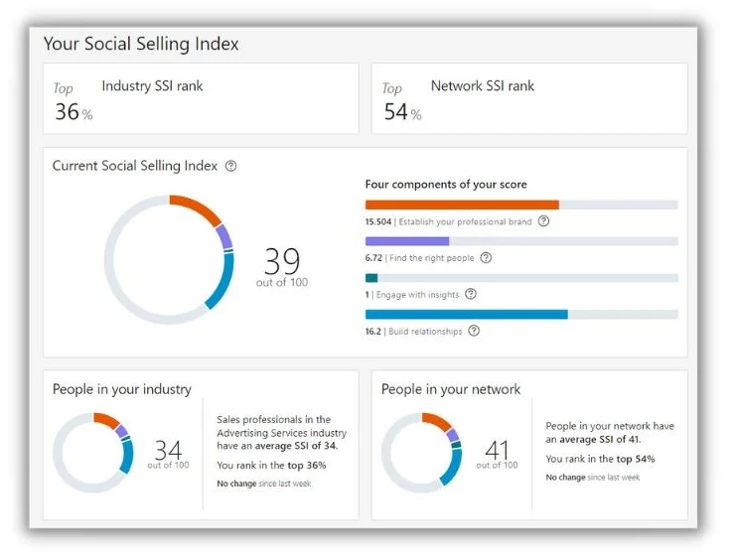The image size is (735, 560).
Task: Click the '16.2' relationships score value
Action: click(x=372, y=332)
